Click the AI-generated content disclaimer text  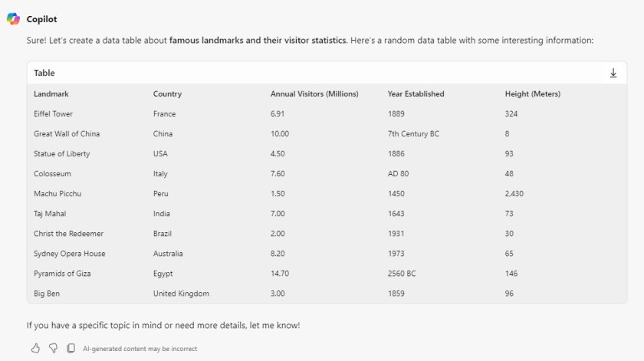140,349
